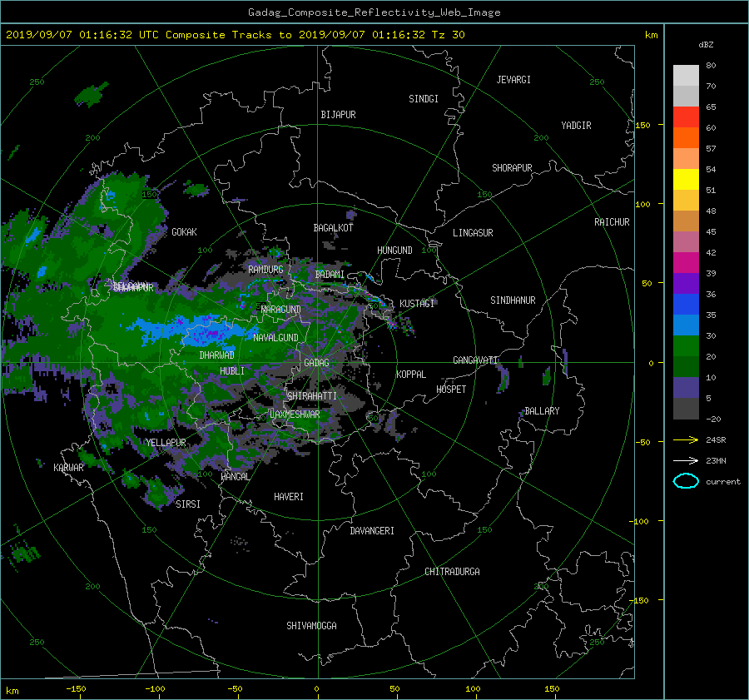Click the GADAG radar center label

coord(317,363)
